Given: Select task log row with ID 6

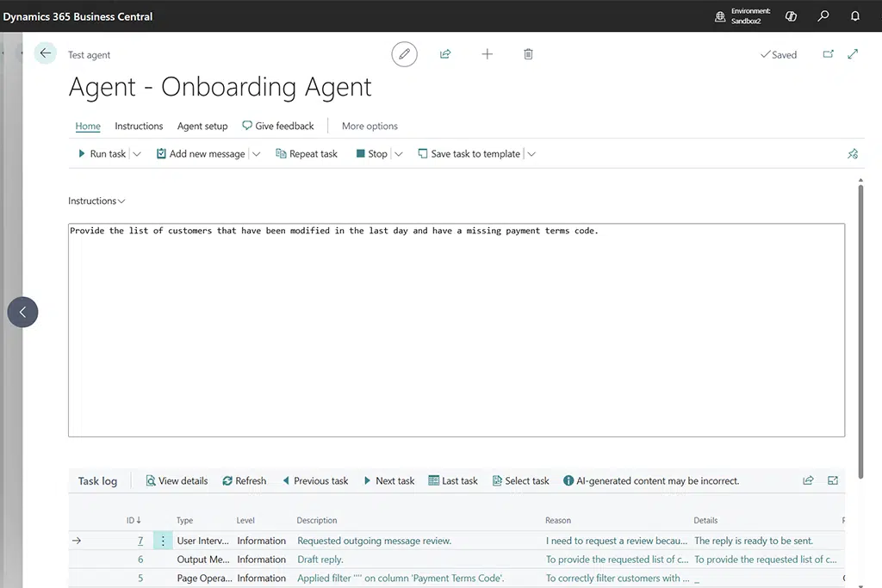Looking at the screenshot, I should 457,560.
